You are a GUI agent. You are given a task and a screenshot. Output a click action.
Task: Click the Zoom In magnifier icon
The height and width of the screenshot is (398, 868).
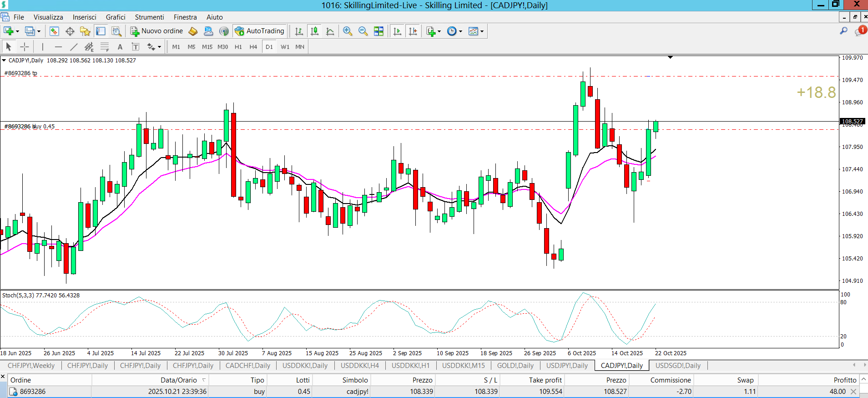tap(348, 31)
